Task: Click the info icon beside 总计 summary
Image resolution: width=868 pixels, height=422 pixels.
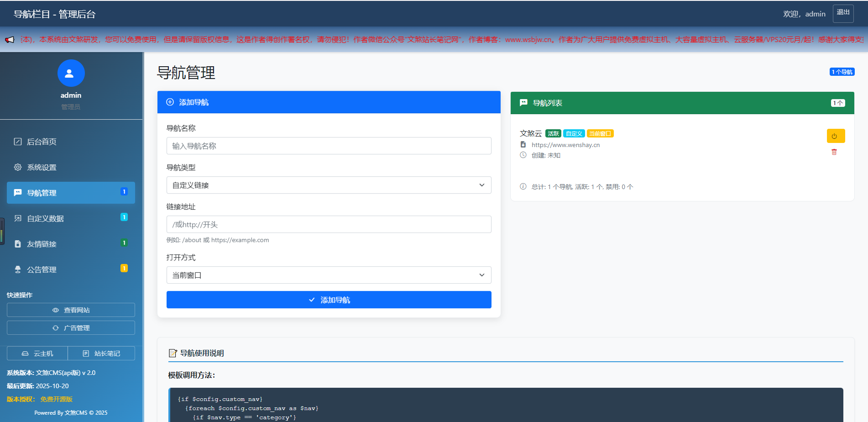Action: (x=523, y=186)
